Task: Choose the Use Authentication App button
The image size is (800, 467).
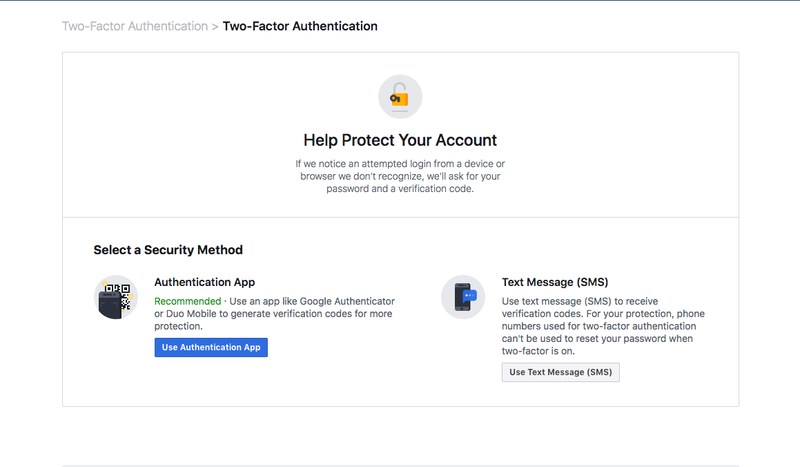Action: pyautogui.click(x=211, y=348)
